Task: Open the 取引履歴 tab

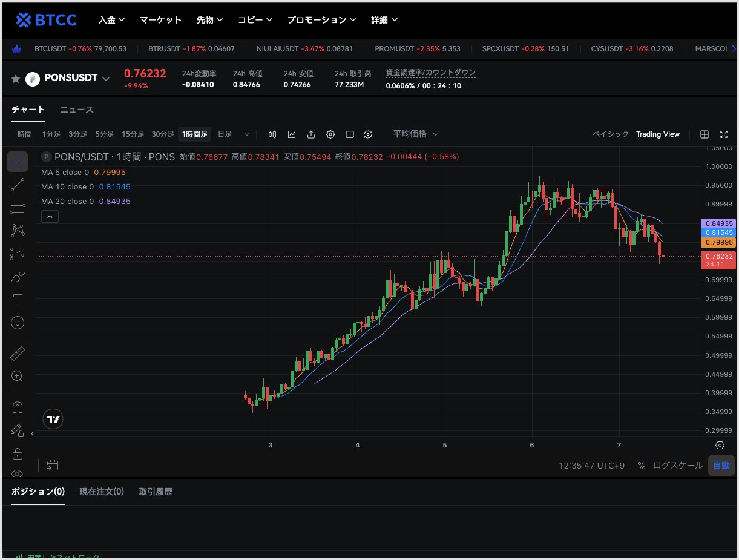Action: coord(156,492)
